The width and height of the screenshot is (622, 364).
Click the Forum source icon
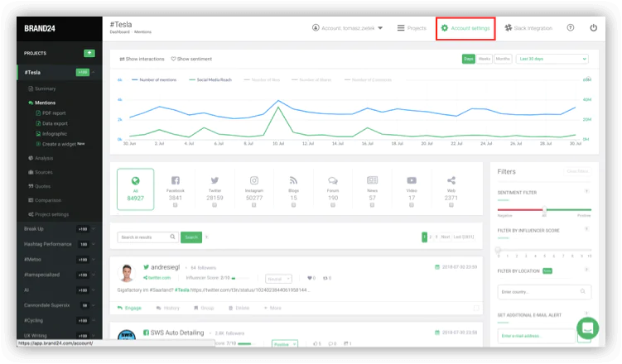333,180
